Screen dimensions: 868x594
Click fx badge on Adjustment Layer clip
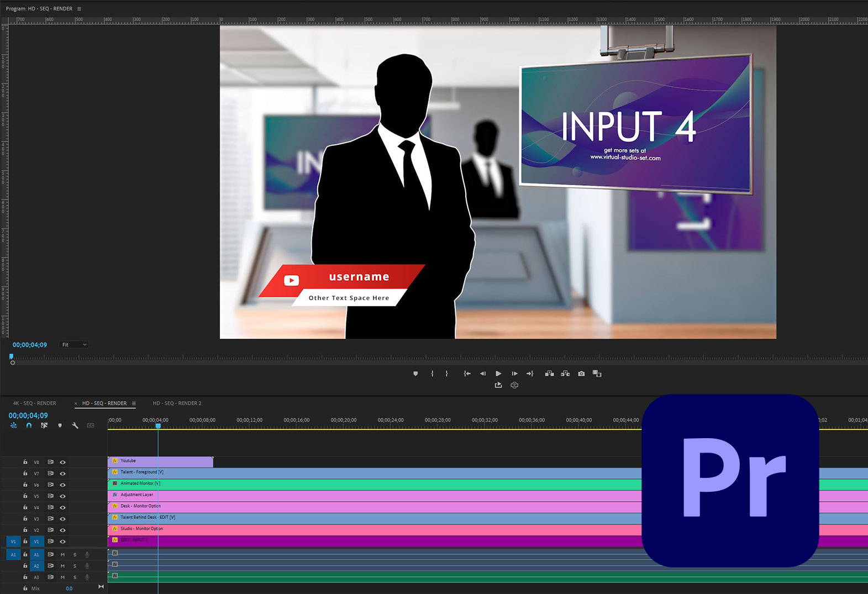pyautogui.click(x=115, y=495)
